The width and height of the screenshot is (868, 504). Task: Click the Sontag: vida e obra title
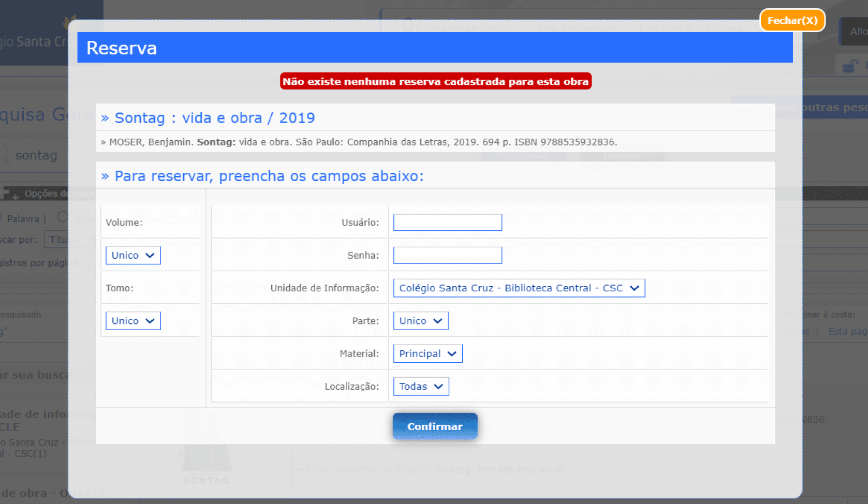click(214, 118)
